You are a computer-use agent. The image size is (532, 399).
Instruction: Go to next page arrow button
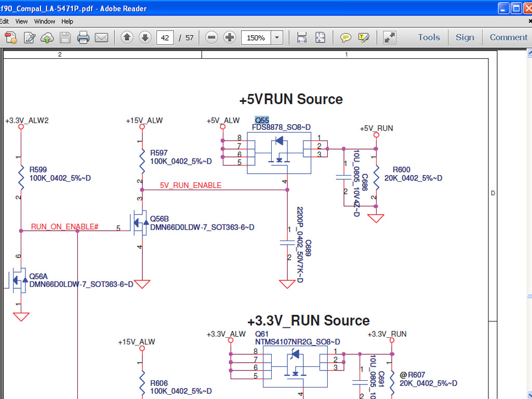tap(145, 37)
